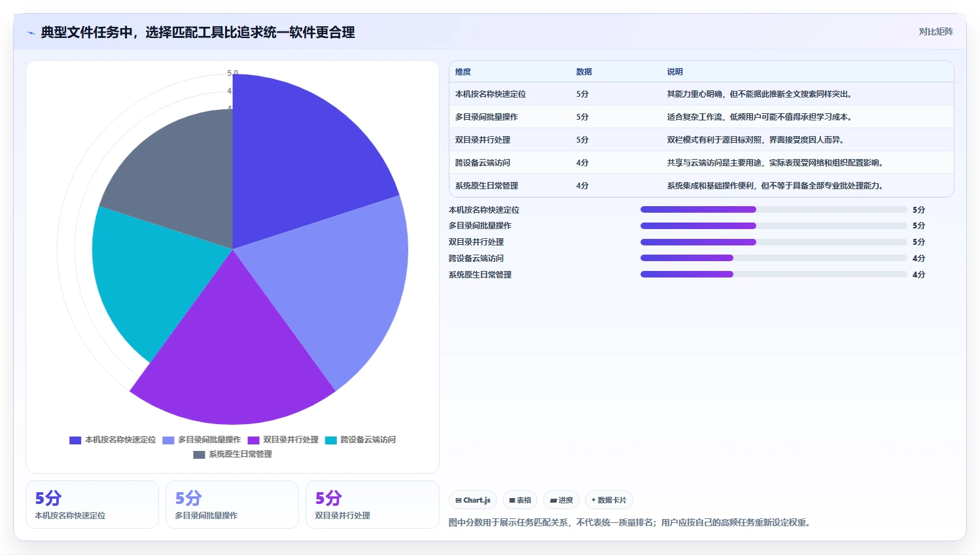The height and width of the screenshot is (555, 980).
Task: Click the 说明 column header
Action: click(675, 72)
